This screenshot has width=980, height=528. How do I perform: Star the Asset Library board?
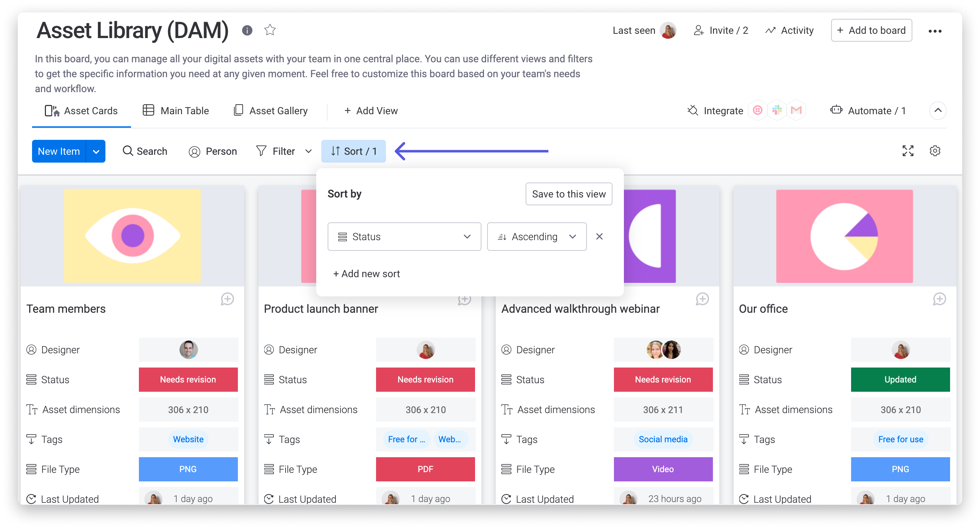(x=270, y=30)
